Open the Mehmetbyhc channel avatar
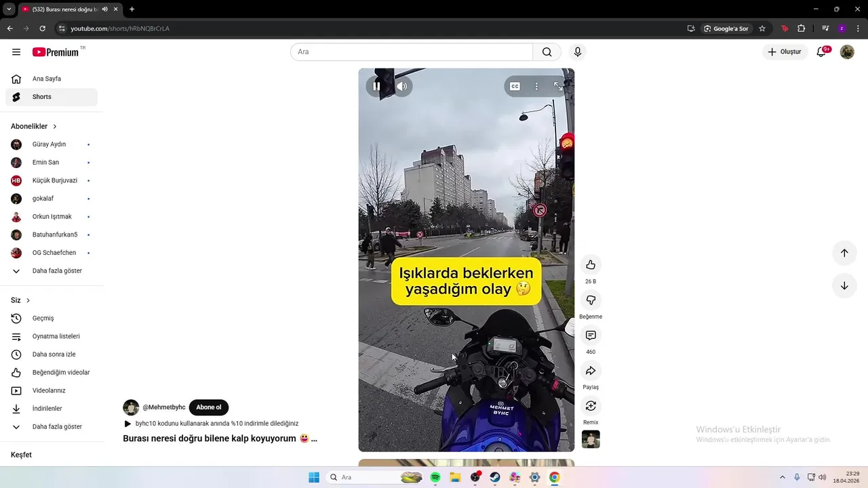 point(131,407)
